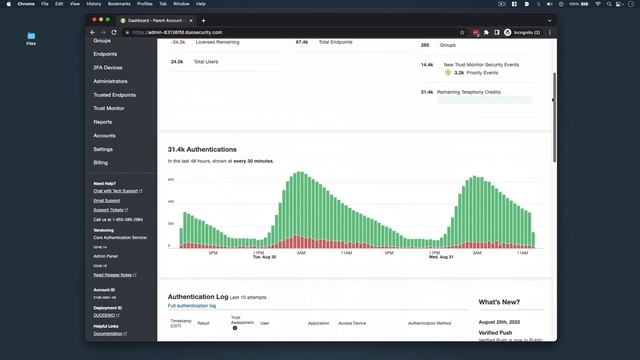Viewport: 640px width, 360px height.
Task: Click the battery indicator in menu bar
Action: pos(584,4)
